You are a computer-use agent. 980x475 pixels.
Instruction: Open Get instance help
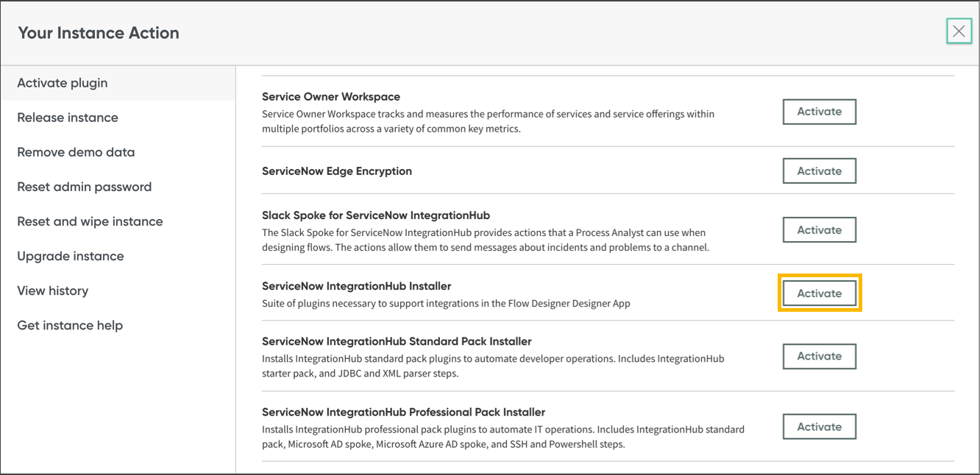click(70, 324)
